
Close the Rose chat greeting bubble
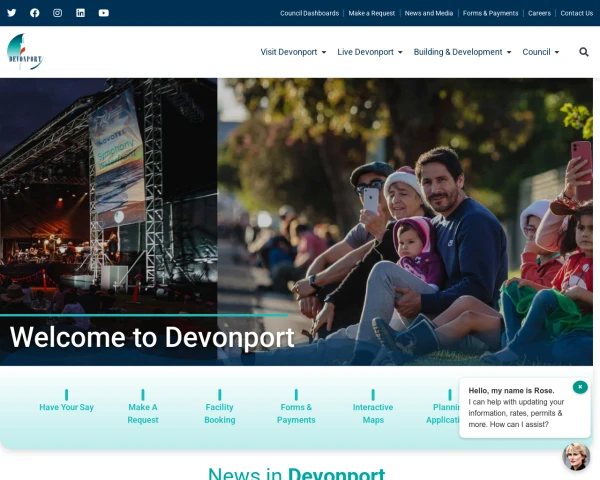[580, 387]
